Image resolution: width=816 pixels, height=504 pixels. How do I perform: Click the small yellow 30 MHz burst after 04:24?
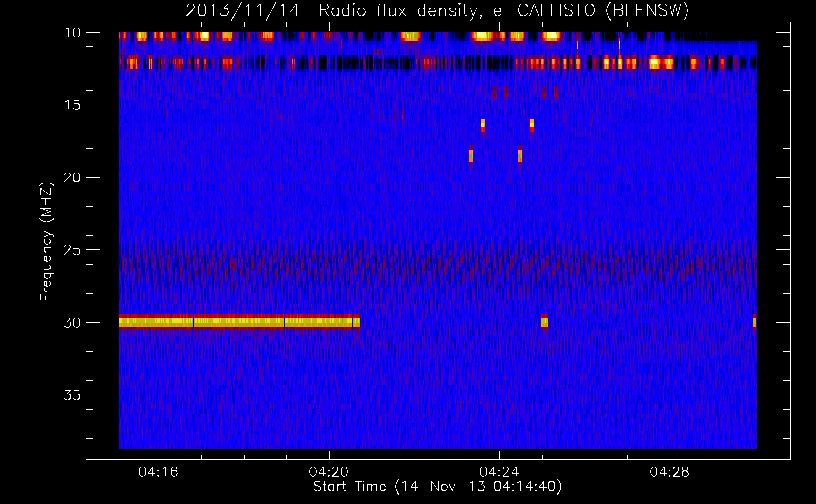point(544,322)
